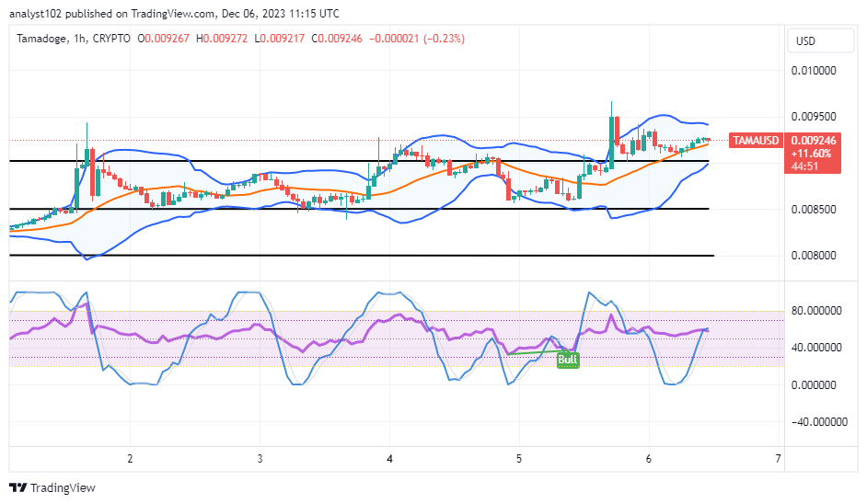The height and width of the screenshot is (504, 867).
Task: Click the low value L0.009217
Action: tap(279, 39)
